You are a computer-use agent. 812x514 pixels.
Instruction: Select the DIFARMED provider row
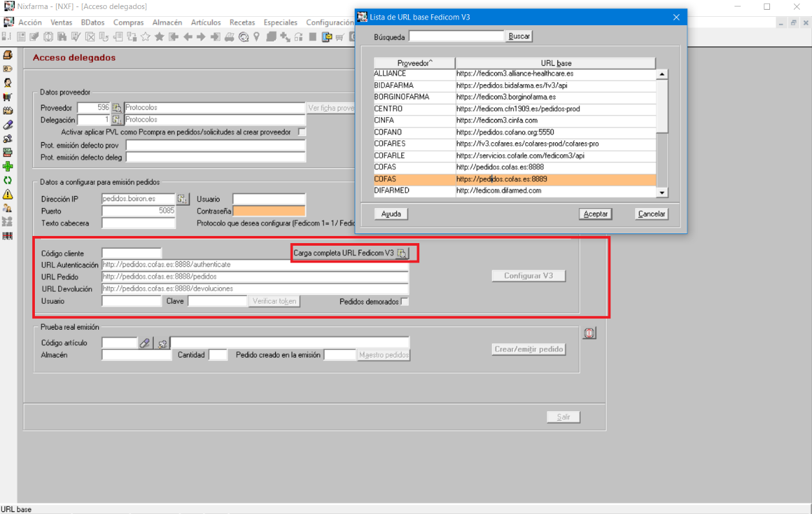pos(515,191)
